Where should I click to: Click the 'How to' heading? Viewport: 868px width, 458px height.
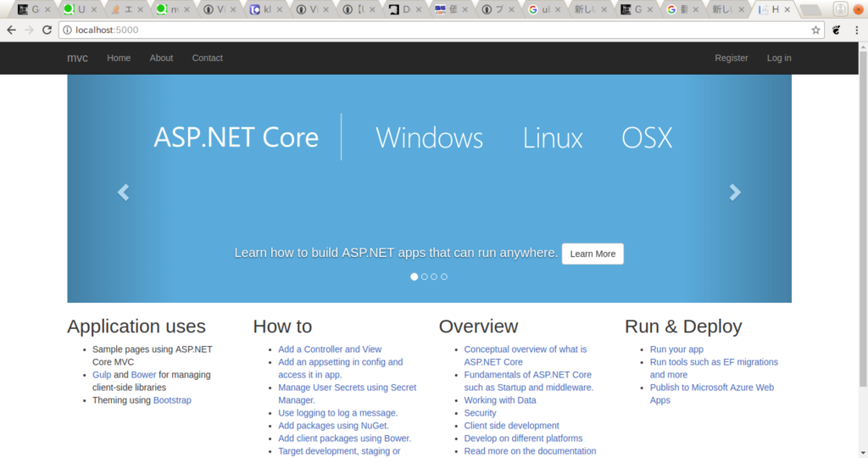coord(282,327)
